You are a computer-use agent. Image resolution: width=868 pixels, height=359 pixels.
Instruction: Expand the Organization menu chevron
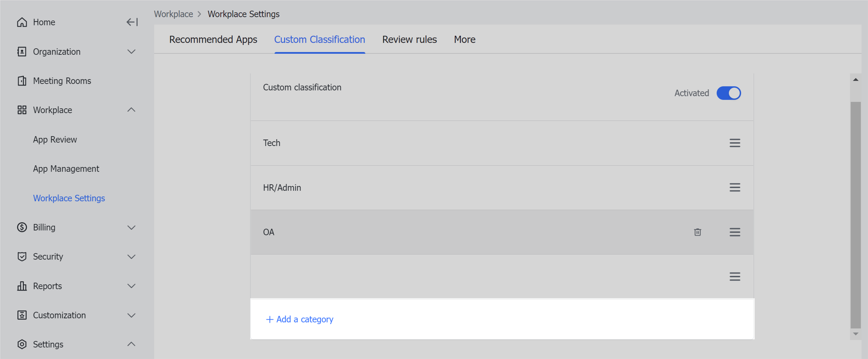click(x=131, y=52)
